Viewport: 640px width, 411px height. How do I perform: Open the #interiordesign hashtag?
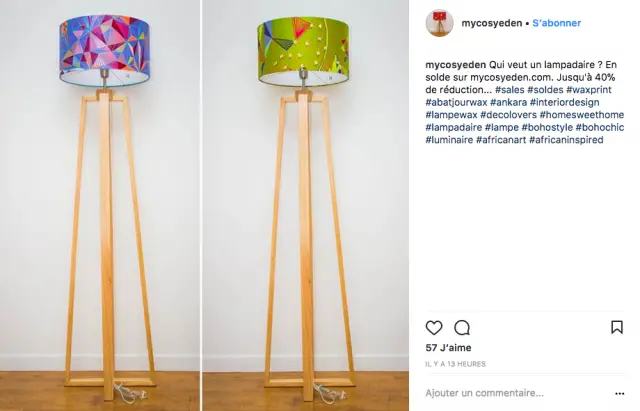(x=564, y=102)
